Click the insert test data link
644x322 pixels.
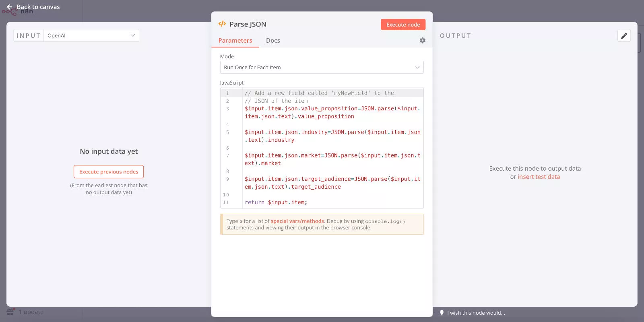[539, 177]
